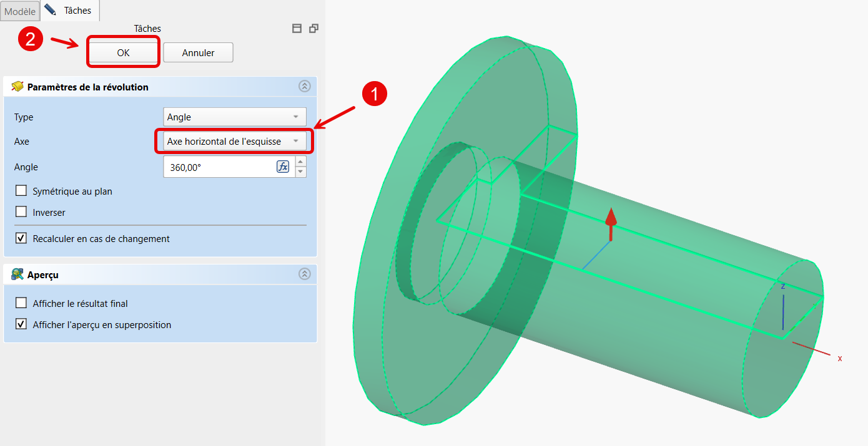Collapse the Aperçu section
This screenshot has height=446, width=868.
(x=304, y=274)
